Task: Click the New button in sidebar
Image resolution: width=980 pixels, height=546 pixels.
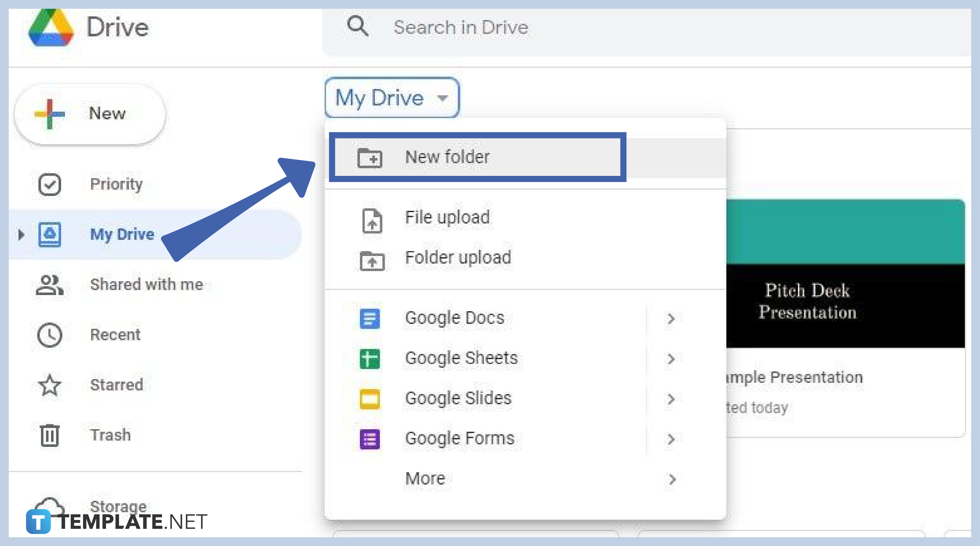Action: coord(90,113)
